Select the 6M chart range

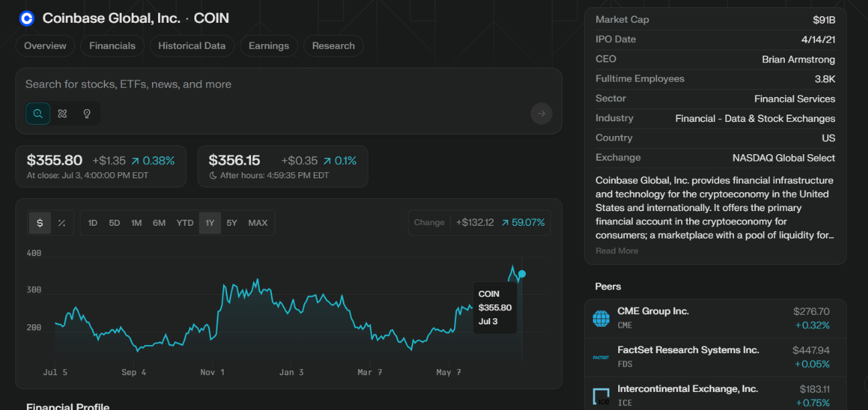pyautogui.click(x=159, y=223)
